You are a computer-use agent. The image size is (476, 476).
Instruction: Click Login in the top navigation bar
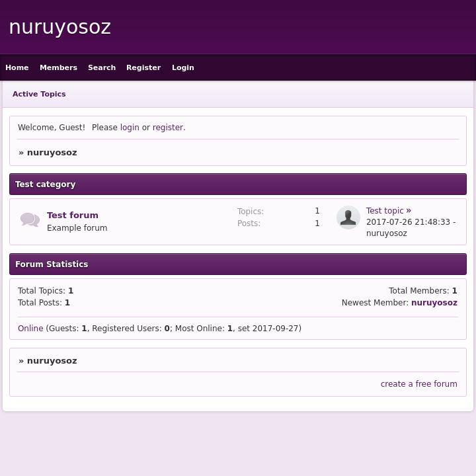(183, 67)
